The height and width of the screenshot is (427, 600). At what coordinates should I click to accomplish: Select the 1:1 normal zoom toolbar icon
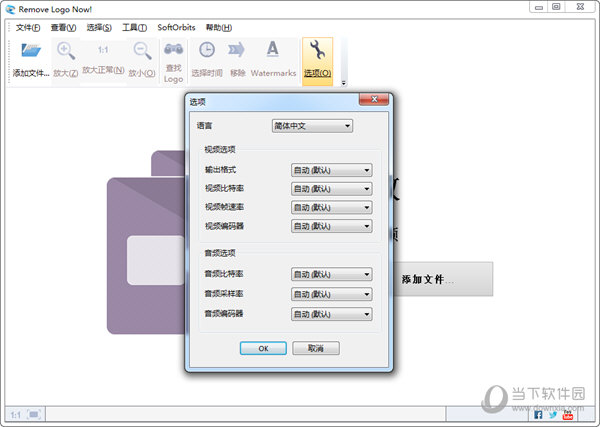[103, 50]
